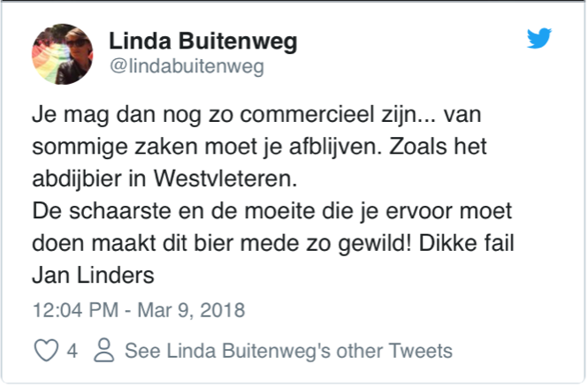588x387 pixels.
Task: Click the word Westvleteren in the tweet
Action: pos(225,178)
